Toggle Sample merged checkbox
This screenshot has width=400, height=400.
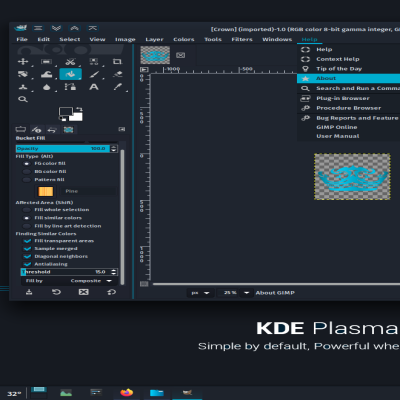pyautogui.click(x=27, y=249)
